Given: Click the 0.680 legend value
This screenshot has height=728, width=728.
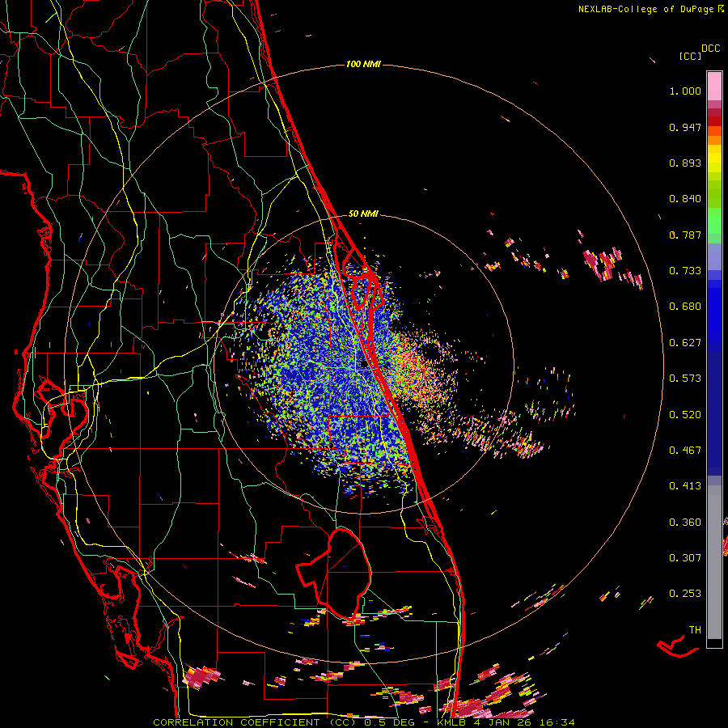Looking at the screenshot, I should pyautogui.click(x=685, y=307).
